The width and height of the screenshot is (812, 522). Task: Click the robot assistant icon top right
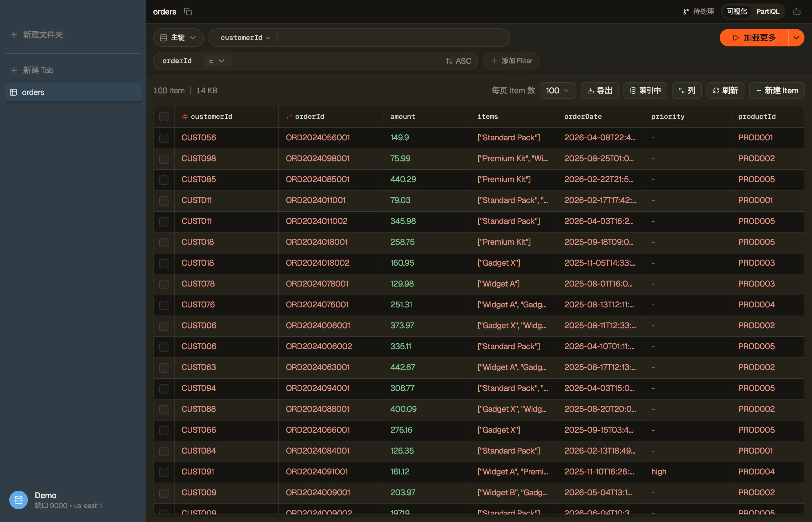point(797,12)
